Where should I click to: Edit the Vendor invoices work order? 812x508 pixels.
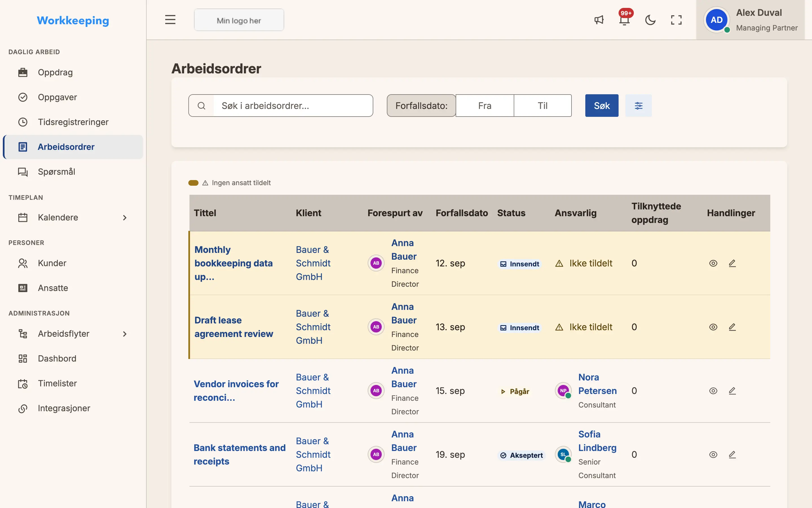[732, 391]
